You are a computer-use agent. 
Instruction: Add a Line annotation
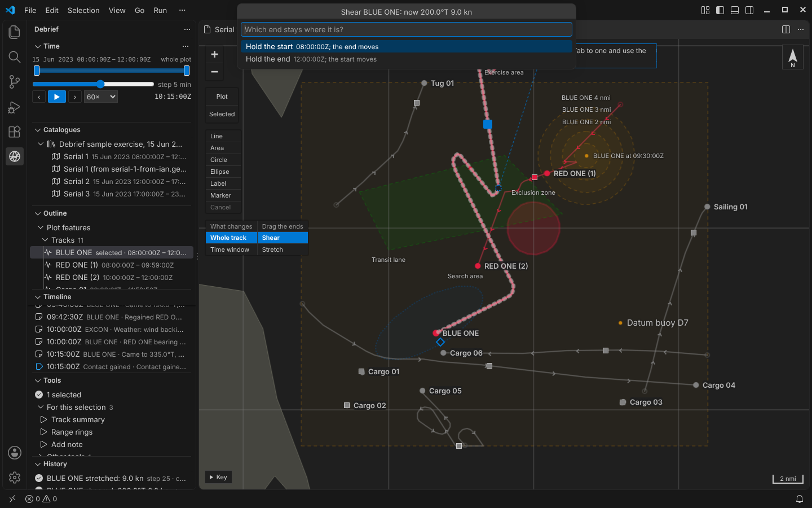223,136
